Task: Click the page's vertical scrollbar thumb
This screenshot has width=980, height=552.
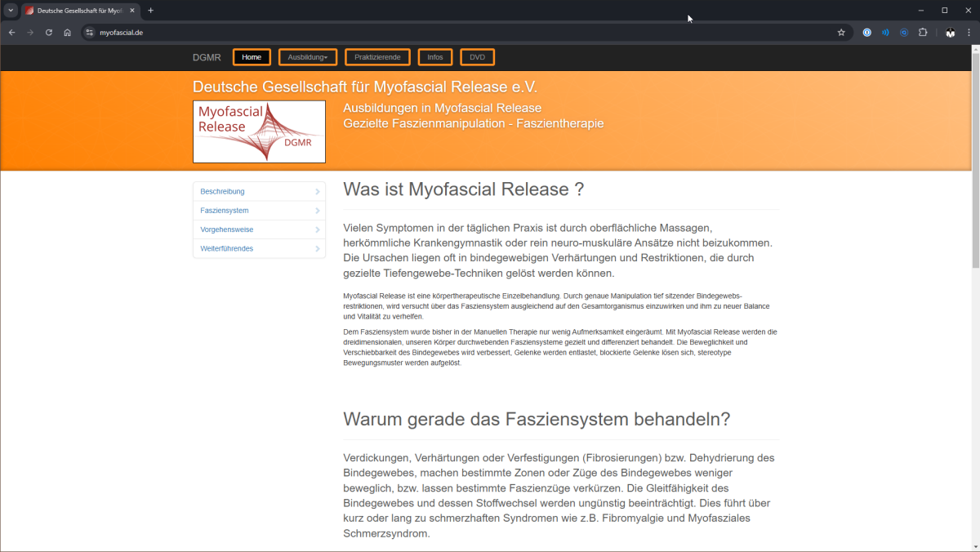Action: pyautogui.click(x=975, y=160)
